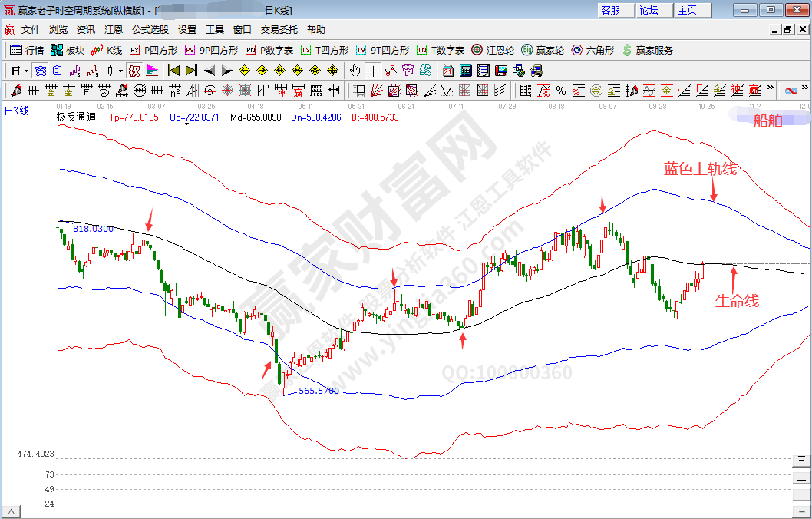Select the hand pan tool

pyautogui.click(x=355, y=71)
